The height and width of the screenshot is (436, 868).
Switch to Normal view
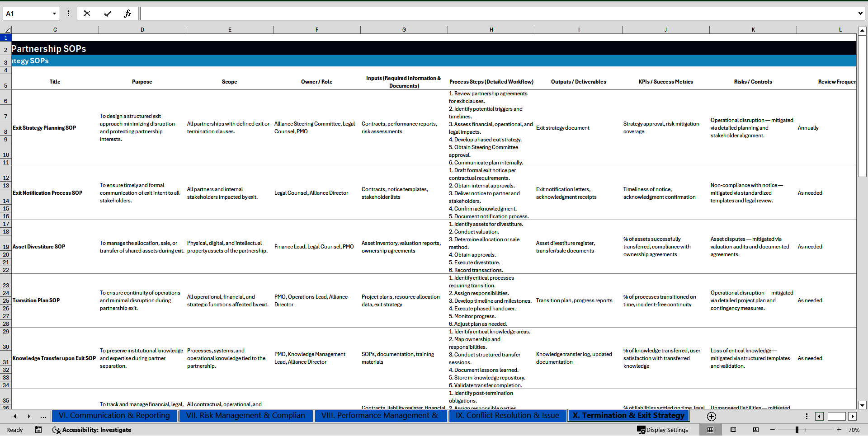[x=711, y=430]
